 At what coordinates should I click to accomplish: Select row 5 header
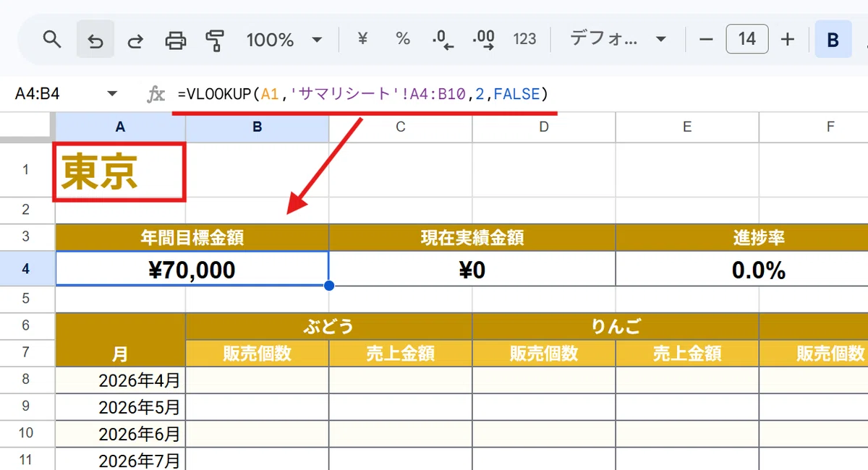(x=26, y=299)
